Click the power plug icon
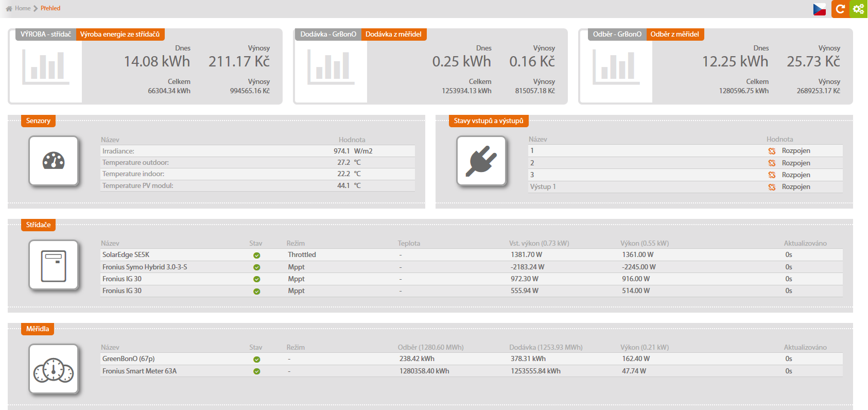 click(x=481, y=161)
